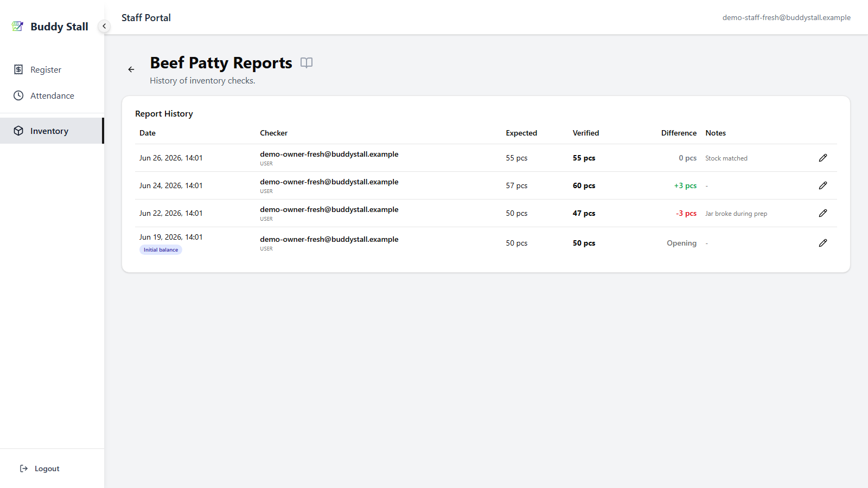
Task: Click the Buddy Stall brand name
Action: click(x=59, y=27)
